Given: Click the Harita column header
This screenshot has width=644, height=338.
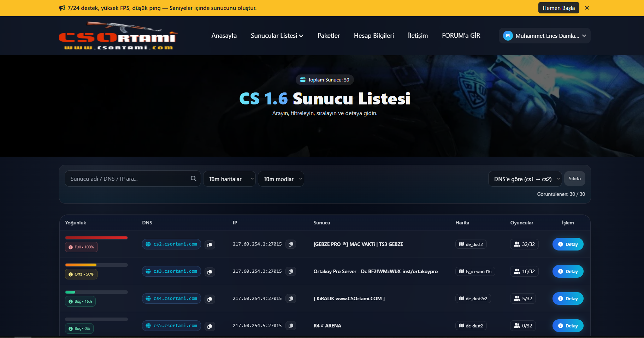Looking at the screenshot, I should [x=462, y=223].
